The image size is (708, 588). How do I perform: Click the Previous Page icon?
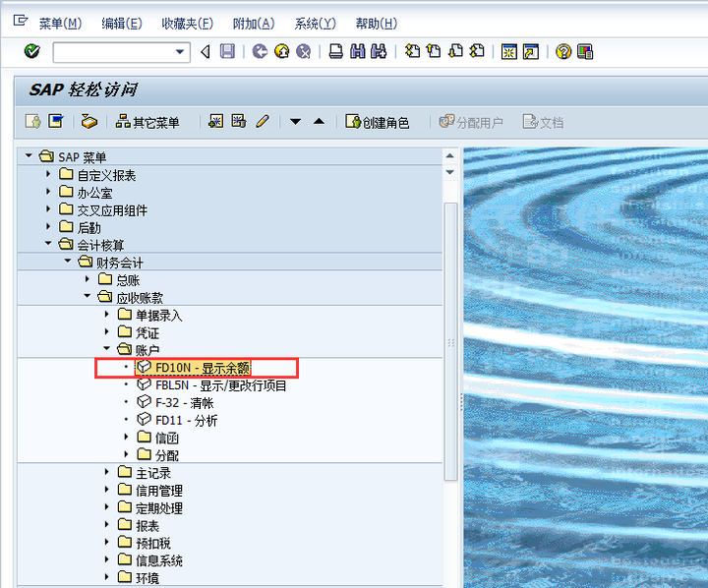pos(434,51)
